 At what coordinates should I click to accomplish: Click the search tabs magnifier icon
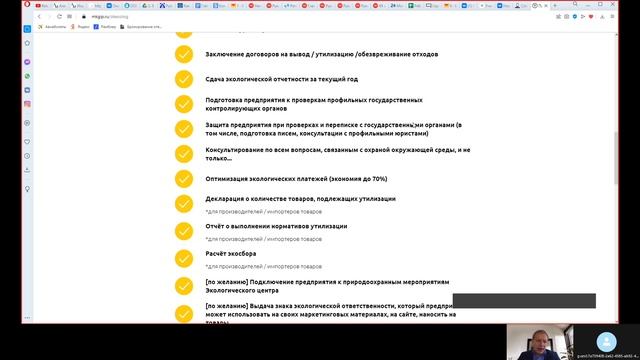[x=575, y=4]
